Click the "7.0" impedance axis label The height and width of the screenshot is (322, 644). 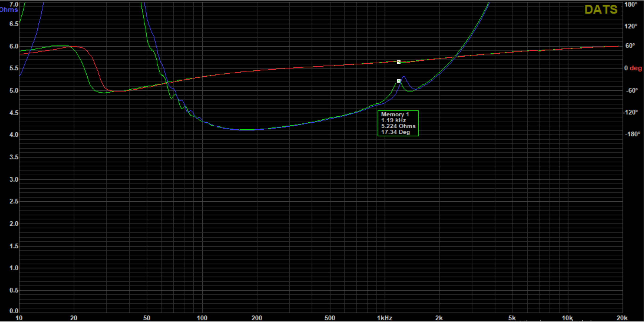click(x=14, y=4)
